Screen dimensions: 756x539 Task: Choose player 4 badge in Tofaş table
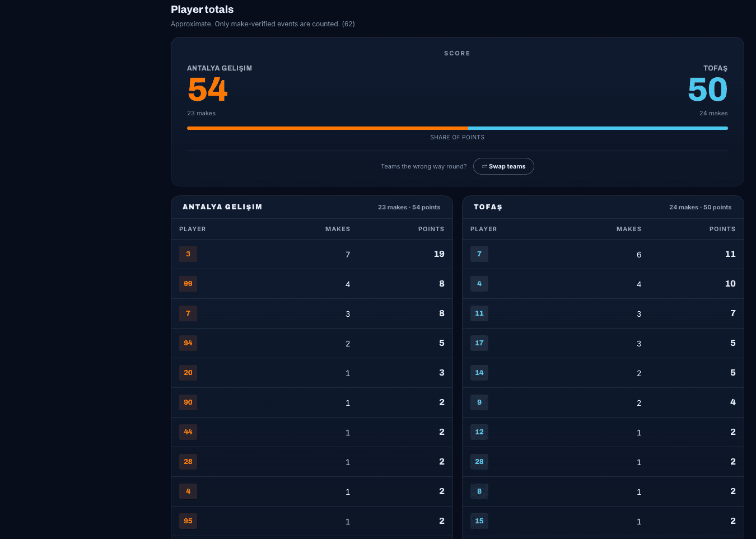479,284
